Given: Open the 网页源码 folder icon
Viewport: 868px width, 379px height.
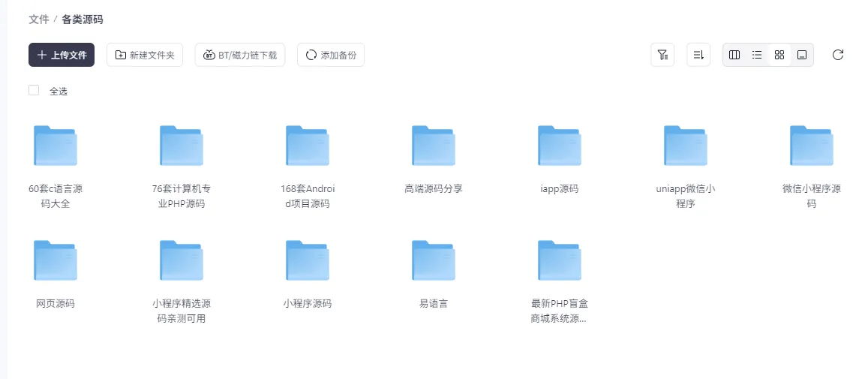Looking at the screenshot, I should coord(56,260).
